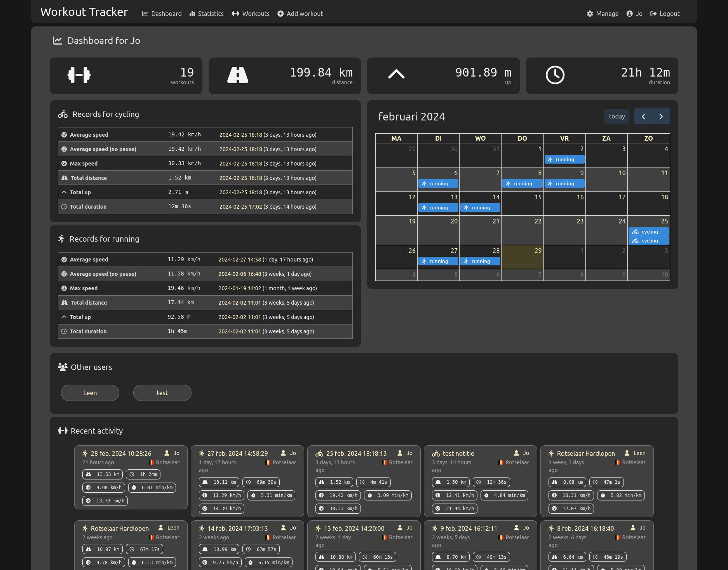The height and width of the screenshot is (570, 728).
Task: Open running event on February 13
Action: pos(439,207)
